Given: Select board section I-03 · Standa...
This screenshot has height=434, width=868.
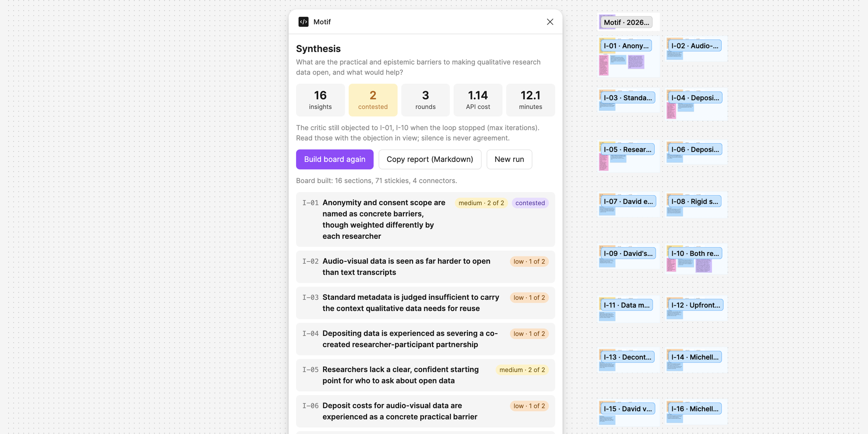Looking at the screenshot, I should point(627,98).
